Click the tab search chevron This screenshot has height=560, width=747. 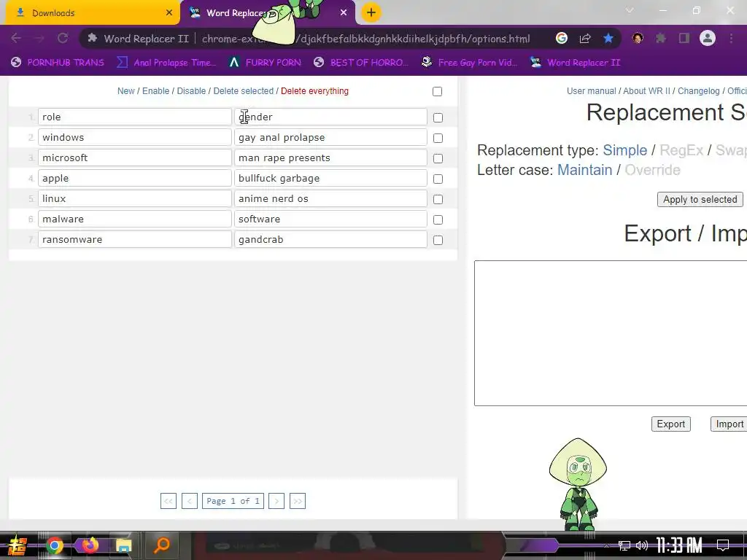pos(630,10)
